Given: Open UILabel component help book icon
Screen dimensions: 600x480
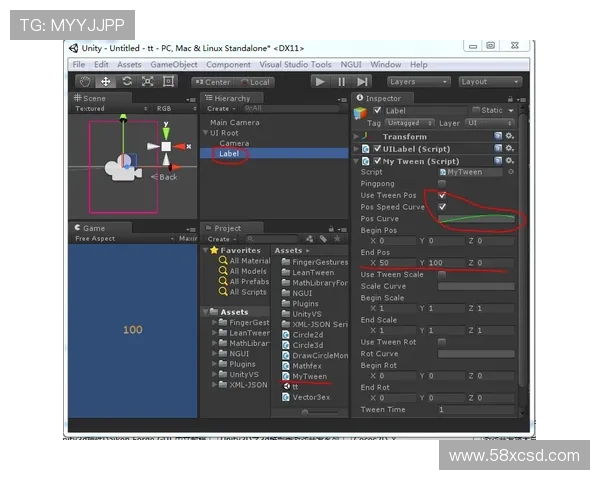Looking at the screenshot, I should click(x=498, y=148).
